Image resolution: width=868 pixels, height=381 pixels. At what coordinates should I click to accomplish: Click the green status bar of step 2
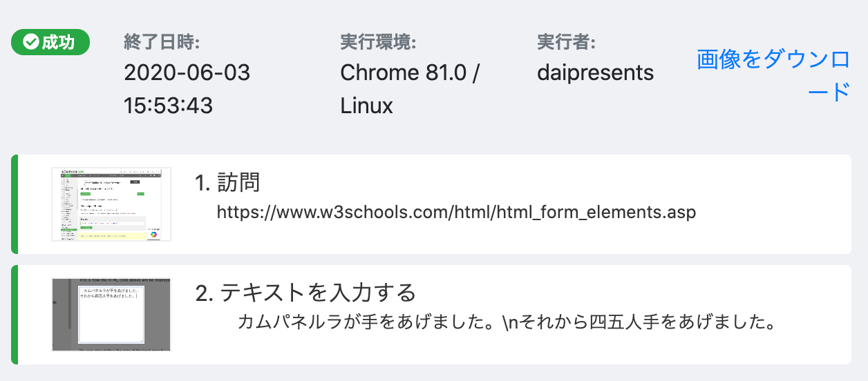(x=14, y=315)
